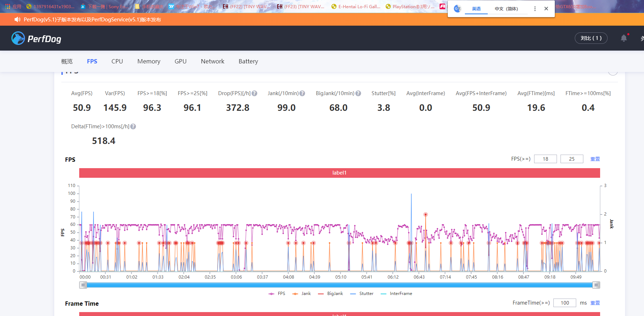Close the Google Translate popup
The image size is (644, 316).
(x=546, y=9)
